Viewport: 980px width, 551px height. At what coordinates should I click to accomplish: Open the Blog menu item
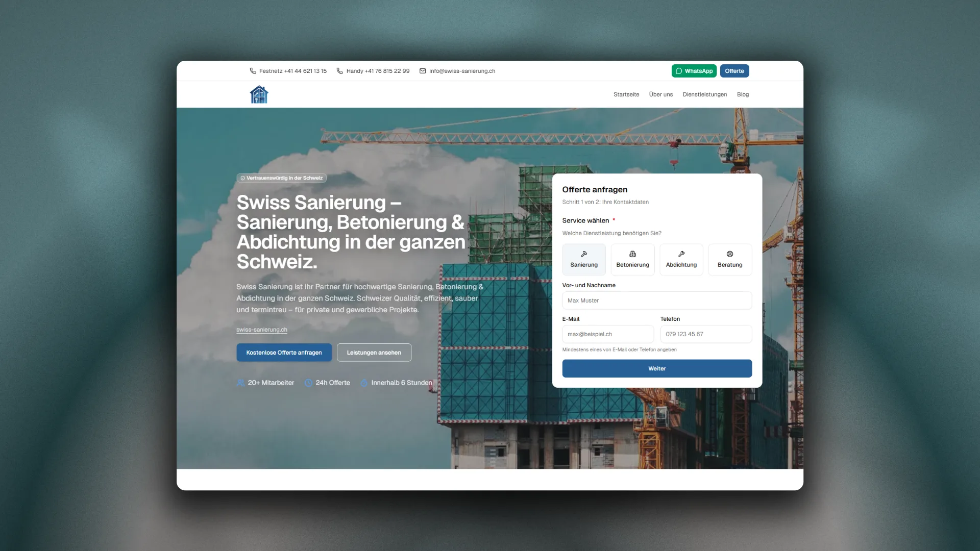click(x=743, y=94)
